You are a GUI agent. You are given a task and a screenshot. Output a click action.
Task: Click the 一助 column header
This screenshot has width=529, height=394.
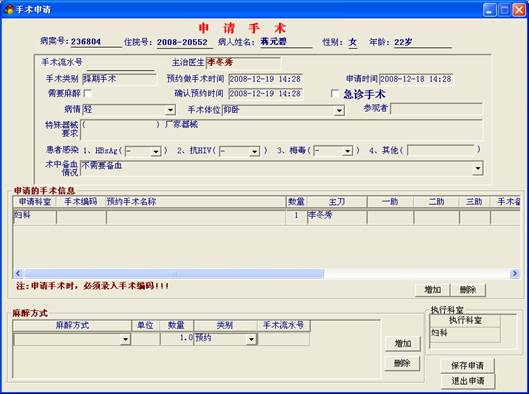click(390, 202)
